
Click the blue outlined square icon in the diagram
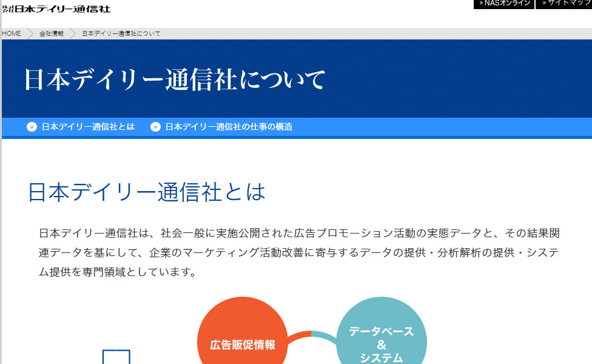[116, 357]
